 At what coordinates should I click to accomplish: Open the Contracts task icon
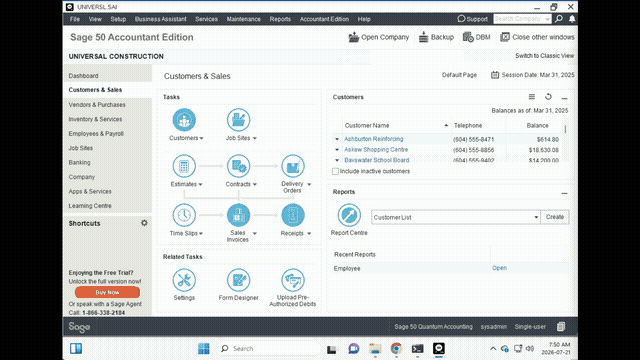pyautogui.click(x=238, y=166)
